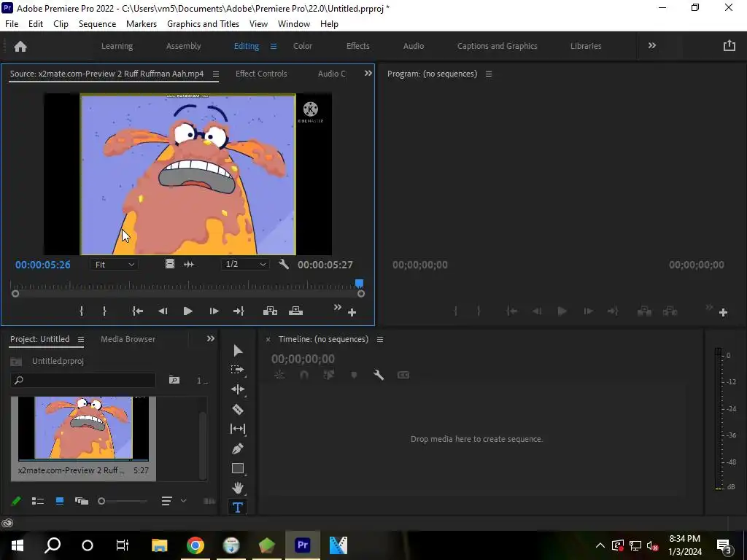Click the Insert button in Source monitor

point(270,311)
